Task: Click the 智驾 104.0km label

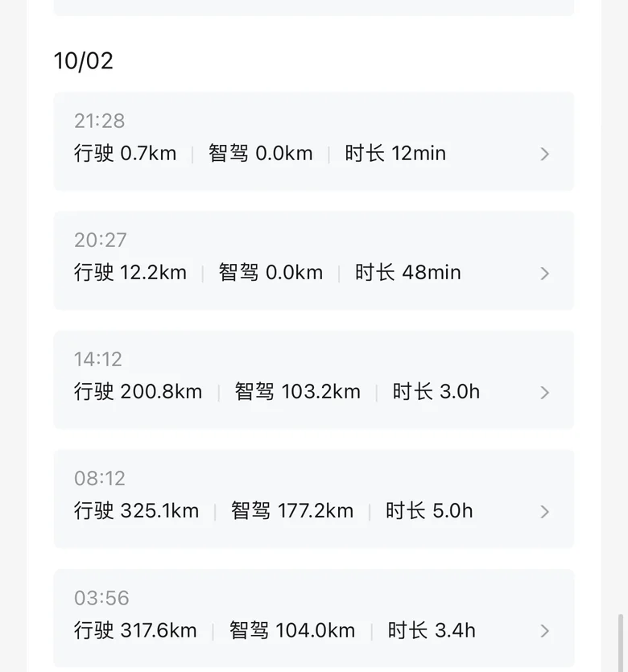Action: click(291, 630)
